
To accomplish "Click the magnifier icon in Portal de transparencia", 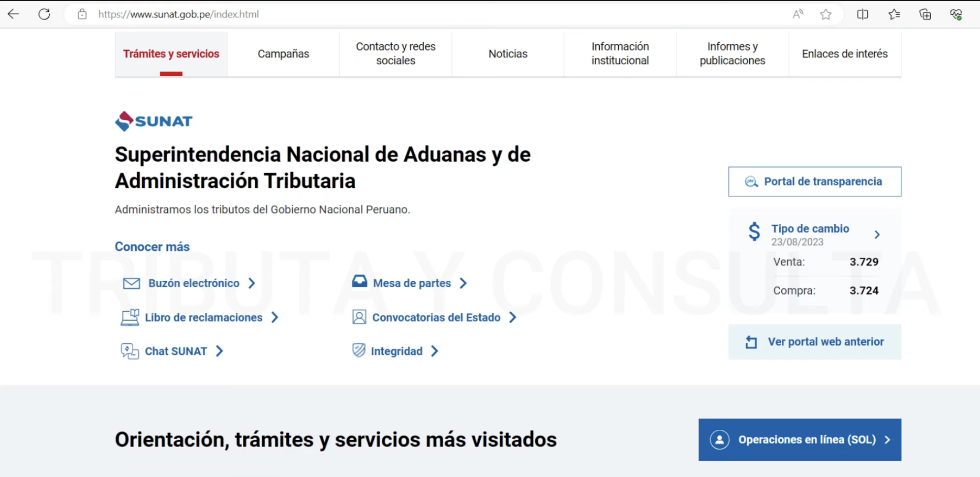I will click(x=751, y=181).
